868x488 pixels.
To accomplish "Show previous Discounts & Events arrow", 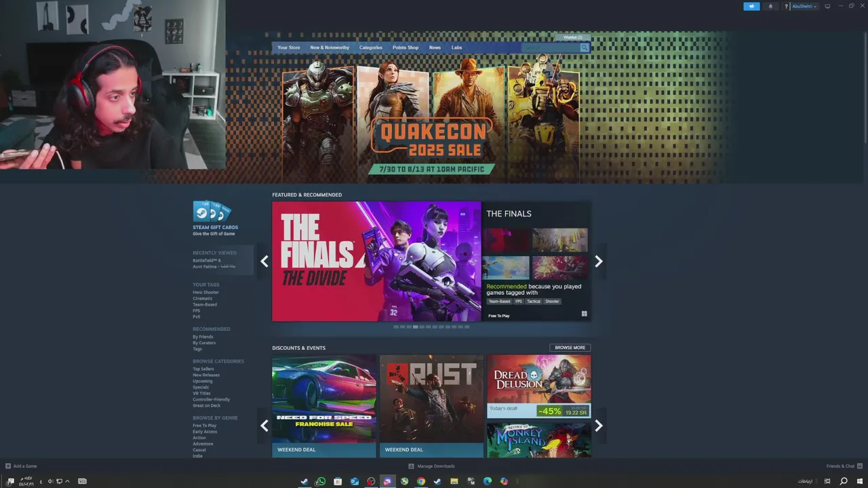I will (x=264, y=426).
